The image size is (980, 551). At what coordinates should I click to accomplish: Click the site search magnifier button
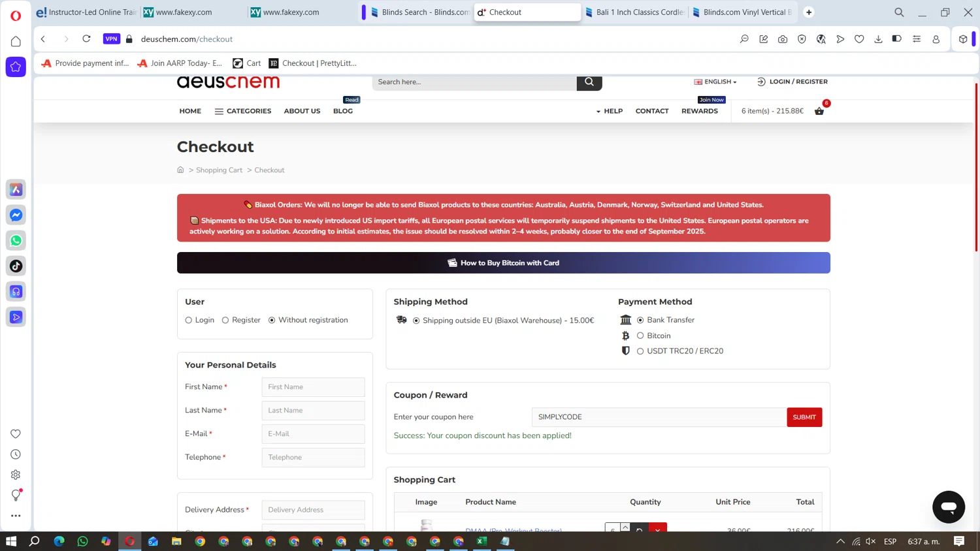pos(589,82)
